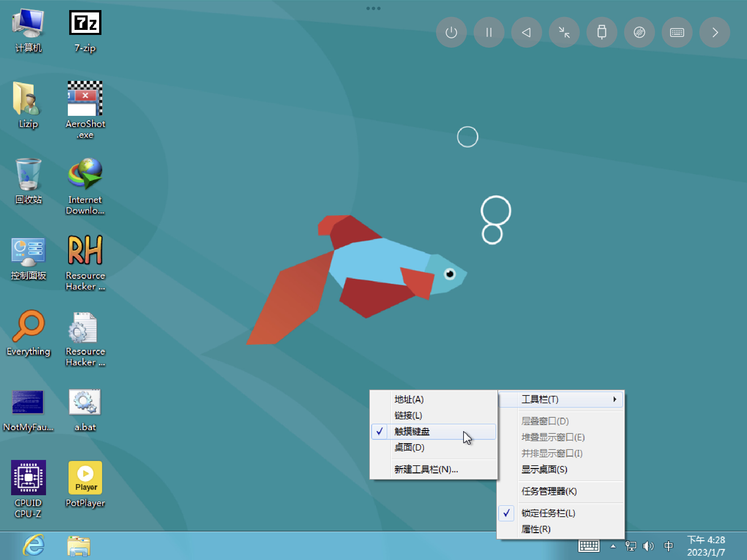Select the a.bat file icon

(85, 410)
